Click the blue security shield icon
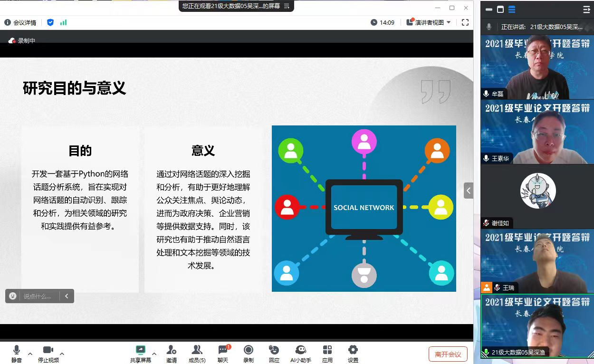 click(x=50, y=22)
